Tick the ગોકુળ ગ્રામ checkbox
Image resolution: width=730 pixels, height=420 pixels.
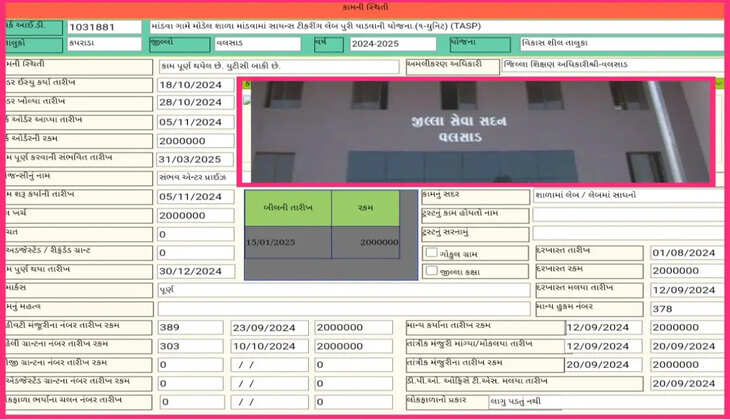coord(431,253)
